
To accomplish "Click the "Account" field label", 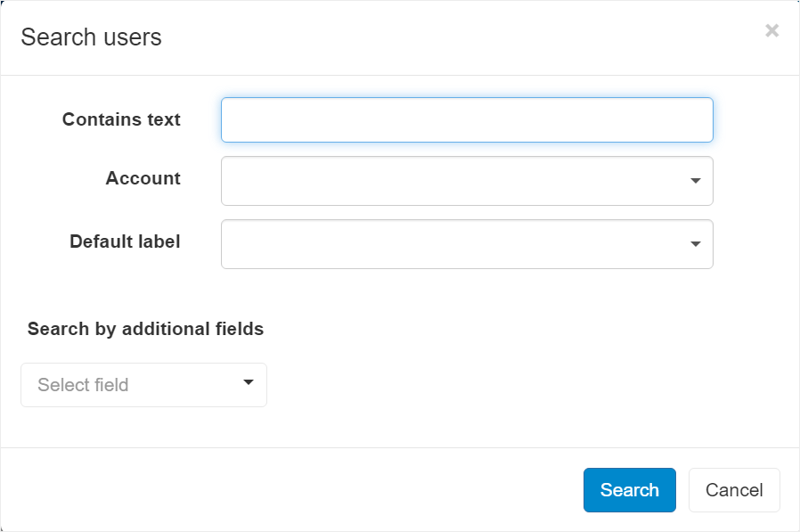I will pyautogui.click(x=143, y=178).
